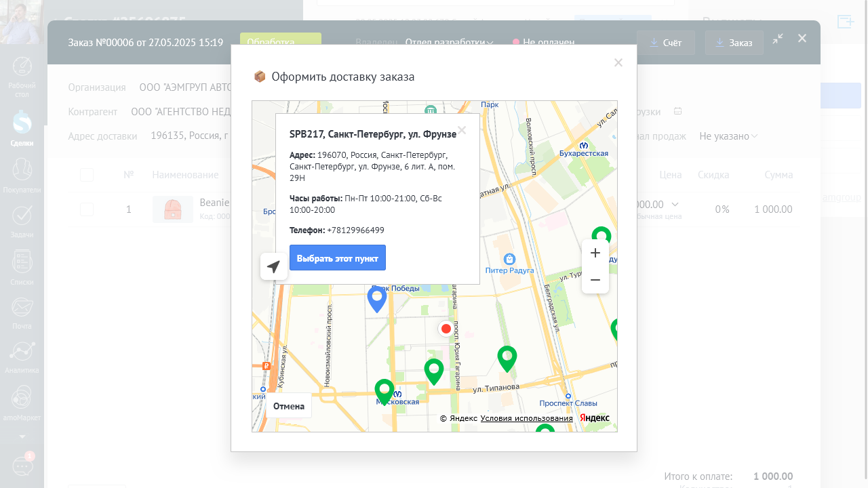Click the Piter Raduga mall icon
The height and width of the screenshot is (488, 868).
point(510,259)
